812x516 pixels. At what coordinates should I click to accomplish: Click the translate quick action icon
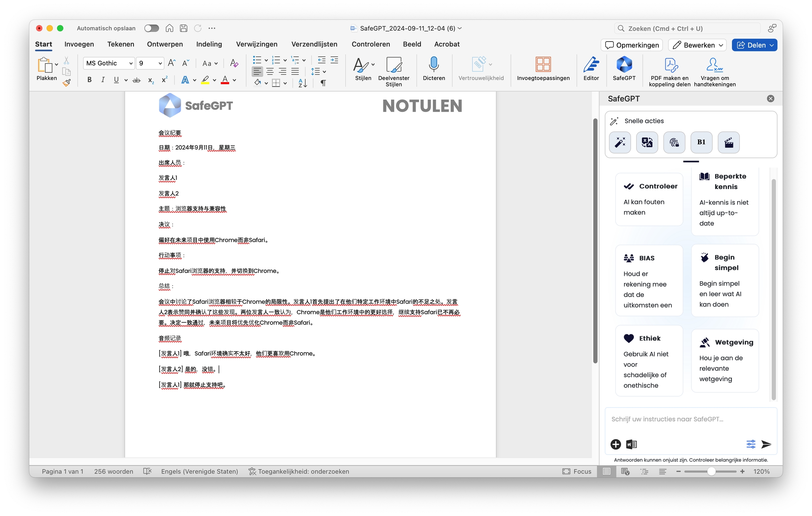[x=647, y=142]
